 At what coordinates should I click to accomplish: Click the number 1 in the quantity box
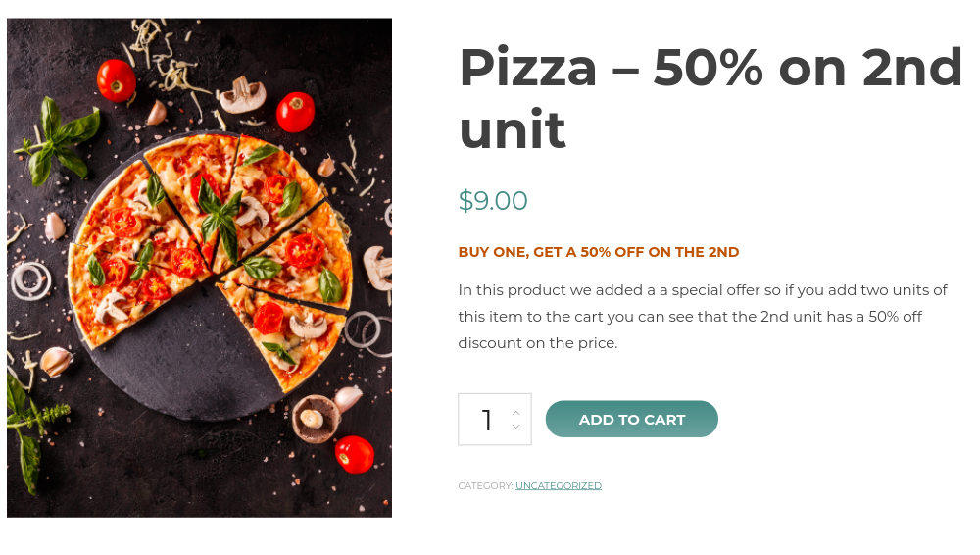(487, 420)
